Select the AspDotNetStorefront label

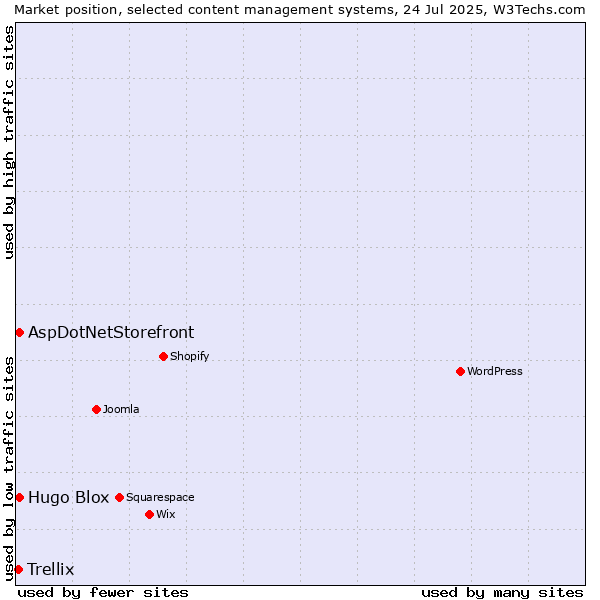[111, 333]
